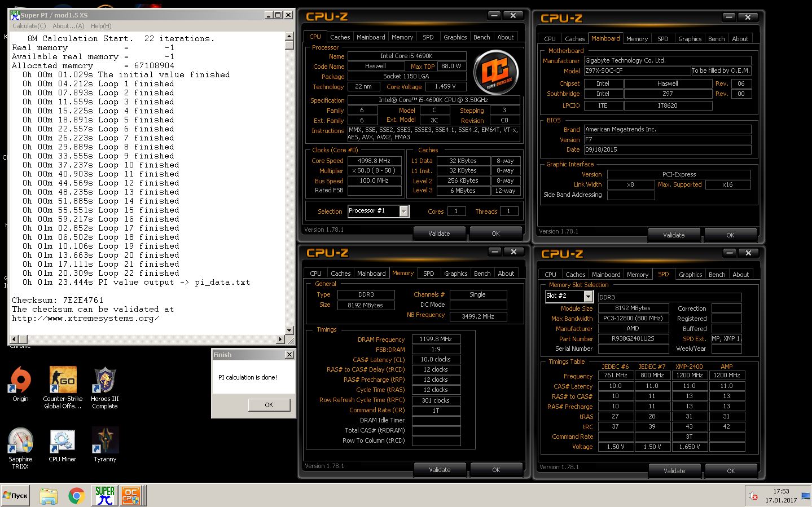Click the Checksum: 7E2E4761 line
Screen dimensions: 812x507
(58, 300)
